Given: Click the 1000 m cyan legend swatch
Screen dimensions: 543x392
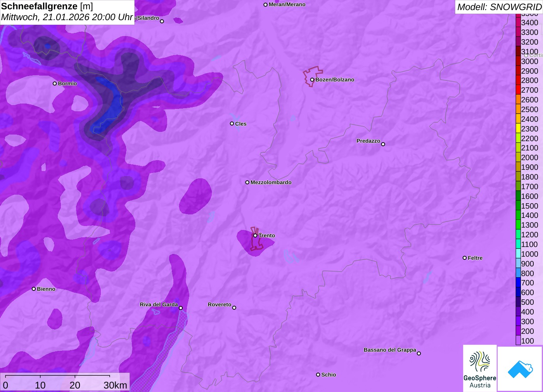Looking at the screenshot, I should [518, 254].
